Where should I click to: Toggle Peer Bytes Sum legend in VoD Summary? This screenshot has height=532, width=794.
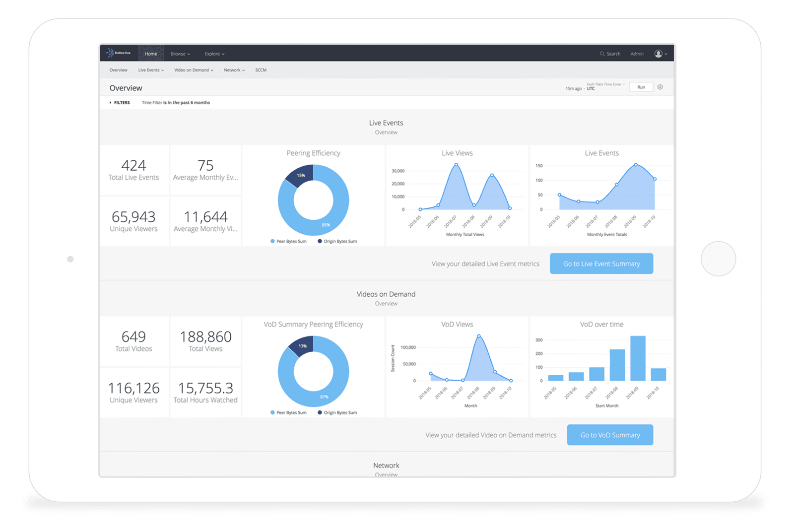(x=288, y=412)
